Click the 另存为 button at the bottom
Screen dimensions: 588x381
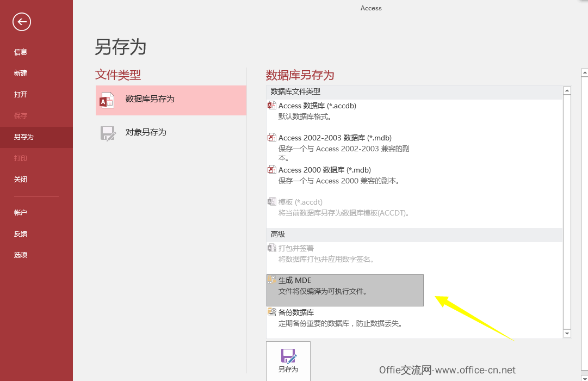point(288,361)
